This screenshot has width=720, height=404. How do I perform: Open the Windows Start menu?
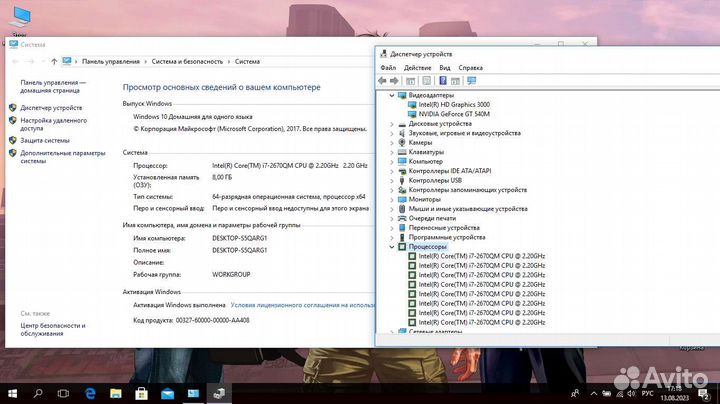pyautogui.click(x=13, y=393)
